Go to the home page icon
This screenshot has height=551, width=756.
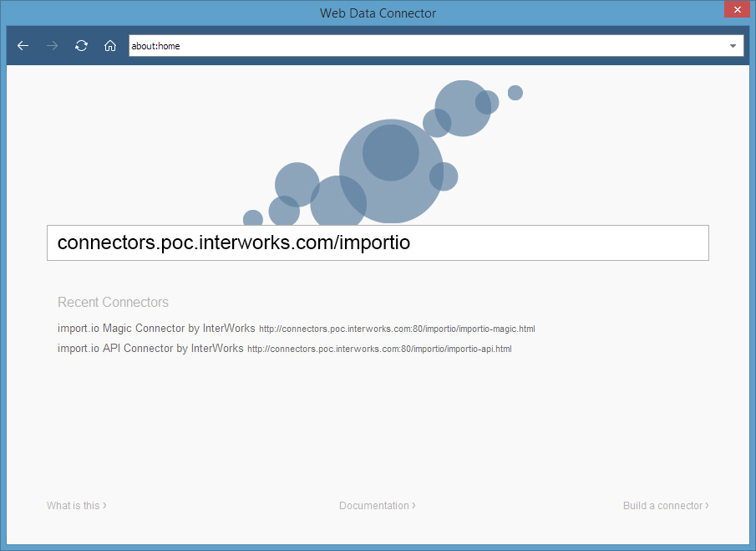pos(109,46)
